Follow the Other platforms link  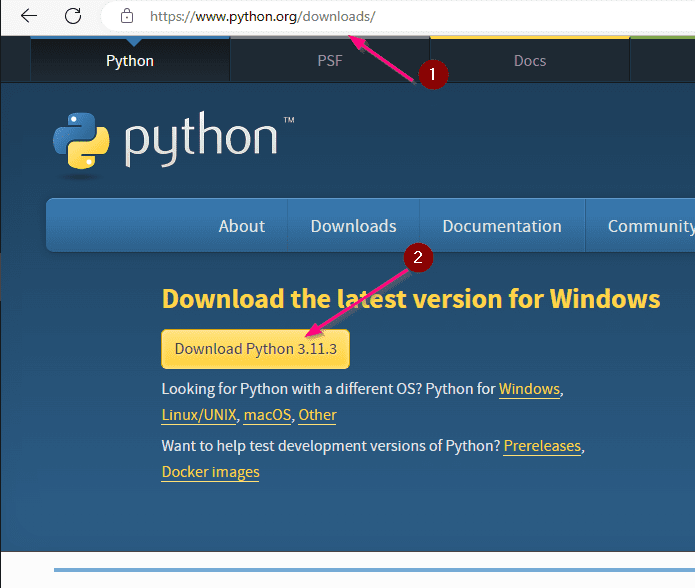point(317,415)
